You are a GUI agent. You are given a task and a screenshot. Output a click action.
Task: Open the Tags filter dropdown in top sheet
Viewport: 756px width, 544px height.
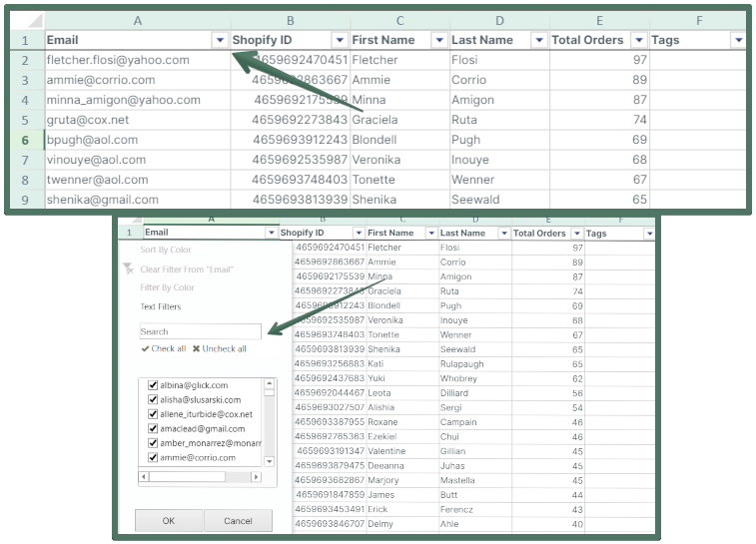tap(739, 40)
